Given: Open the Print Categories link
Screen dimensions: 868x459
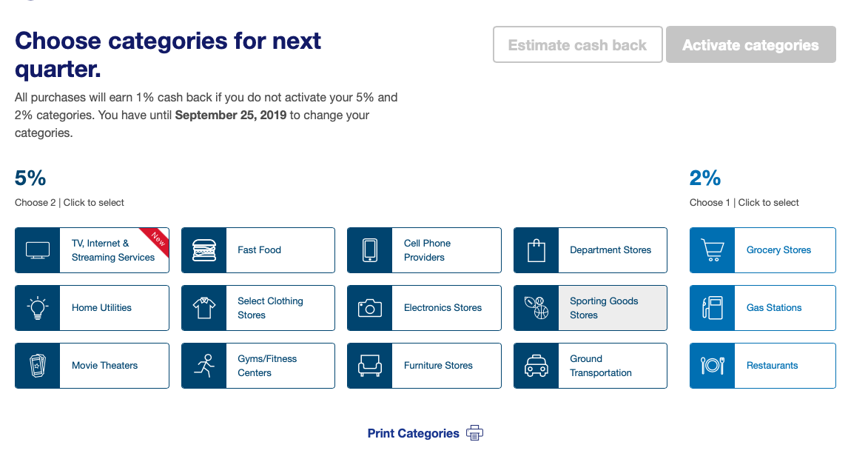Looking at the screenshot, I should coord(414,433).
